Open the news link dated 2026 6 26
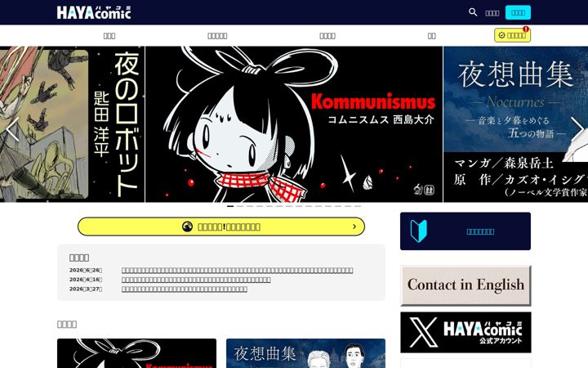This screenshot has width=588, height=368. pyautogui.click(x=237, y=271)
